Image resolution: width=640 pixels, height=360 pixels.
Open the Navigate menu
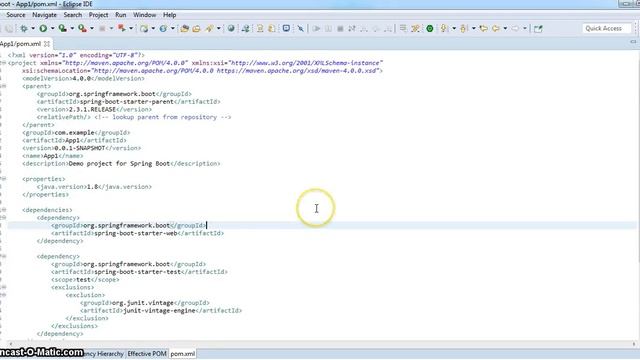(44, 15)
